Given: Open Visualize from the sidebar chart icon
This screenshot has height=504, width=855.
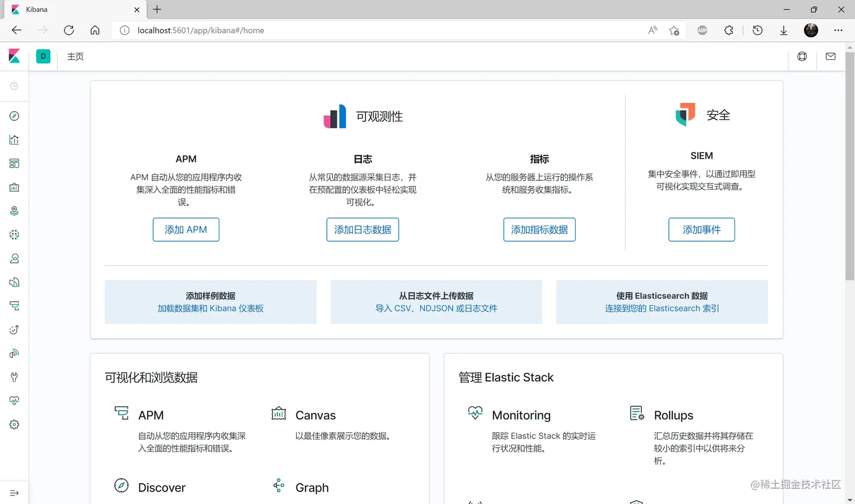Looking at the screenshot, I should (15, 140).
